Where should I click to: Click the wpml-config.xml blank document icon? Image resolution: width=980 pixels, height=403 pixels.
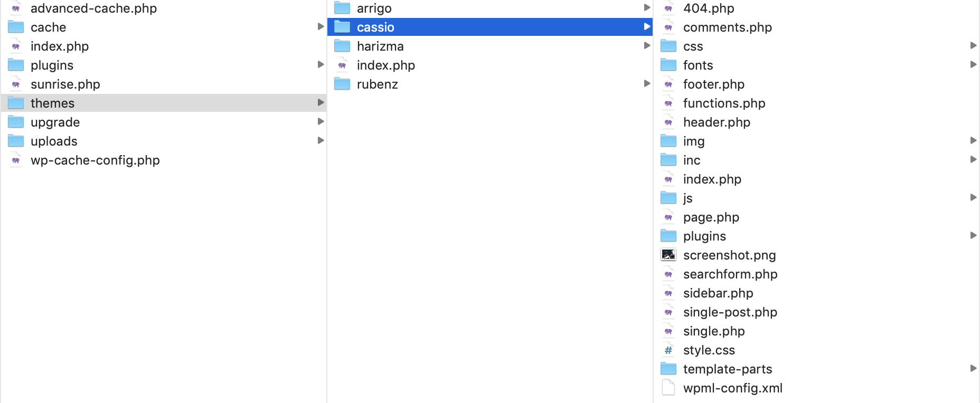pyautogui.click(x=668, y=388)
